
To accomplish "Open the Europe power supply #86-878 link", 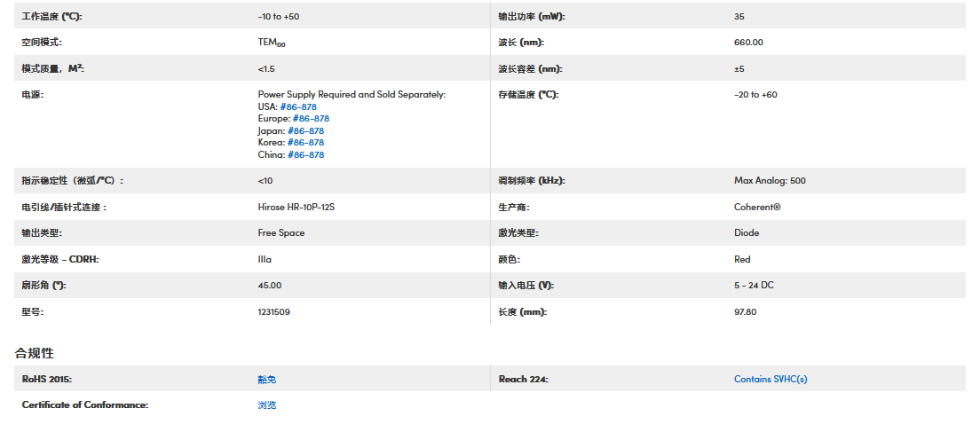I will point(311,119).
